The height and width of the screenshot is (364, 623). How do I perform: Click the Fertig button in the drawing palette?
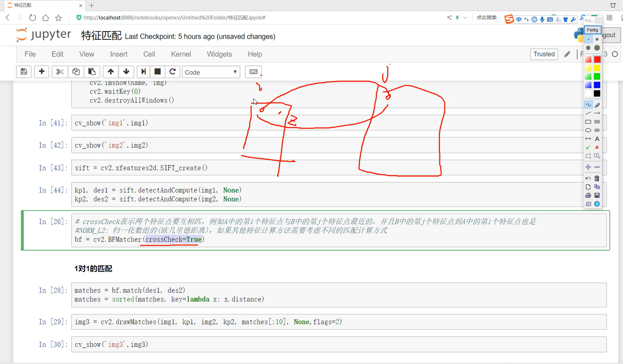593,30
